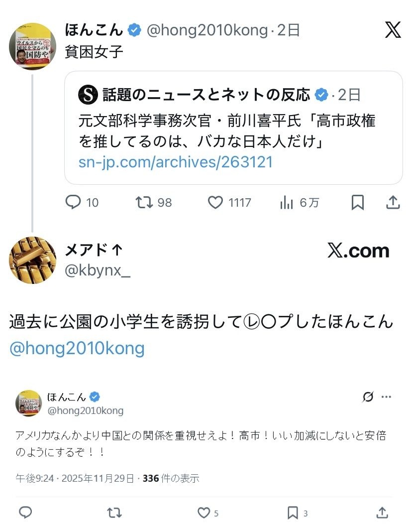This screenshot has height=532, width=412.
Task: Click the Grok slashed-circle icon
Action: tap(368, 397)
